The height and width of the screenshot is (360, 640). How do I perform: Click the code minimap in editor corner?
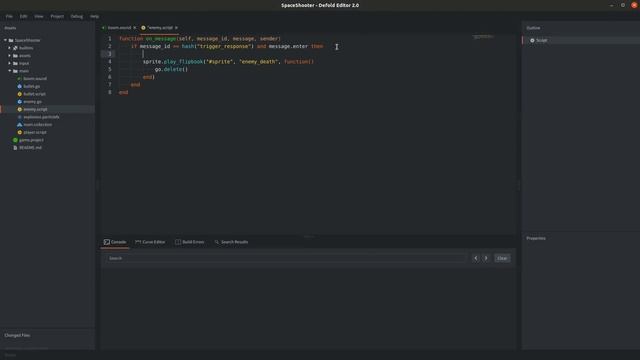tap(483, 37)
